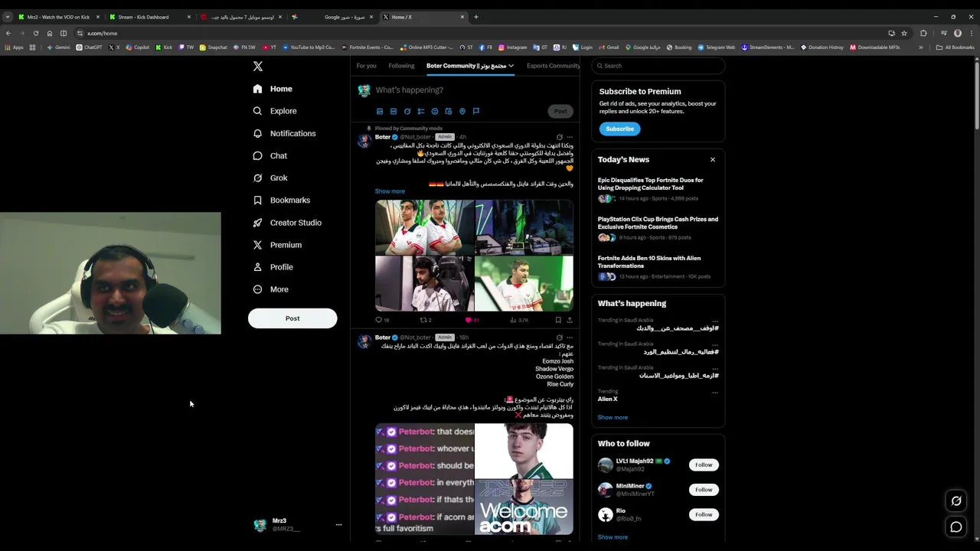The width and height of the screenshot is (980, 551).
Task: Open floating messages button at bottom right
Action: (956, 527)
